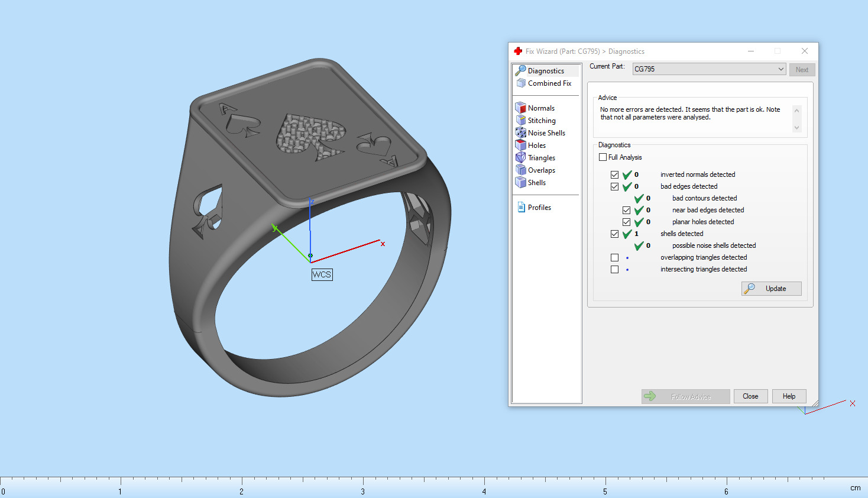Image resolution: width=868 pixels, height=498 pixels.
Task: Go to Noise Shells page
Action: 546,133
